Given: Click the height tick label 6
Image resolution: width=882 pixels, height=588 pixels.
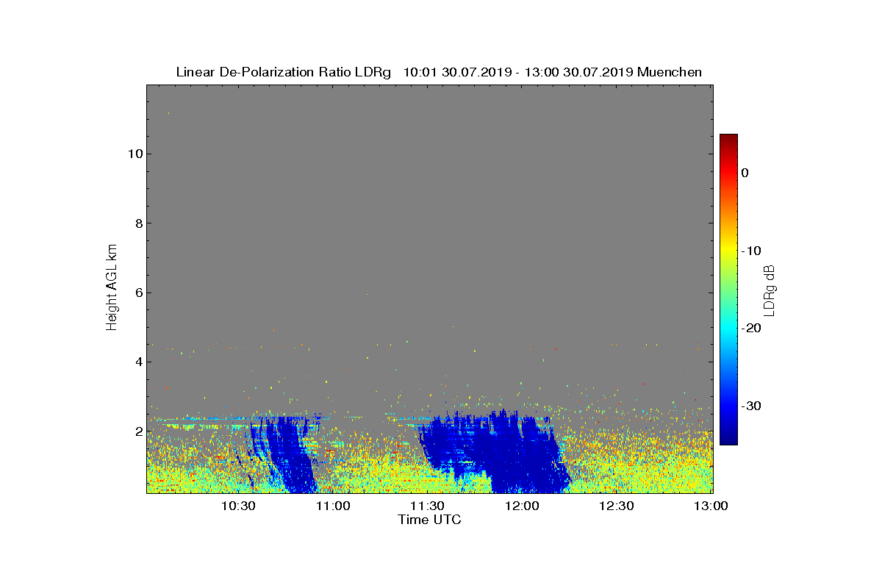Looking at the screenshot, I should point(138,293).
